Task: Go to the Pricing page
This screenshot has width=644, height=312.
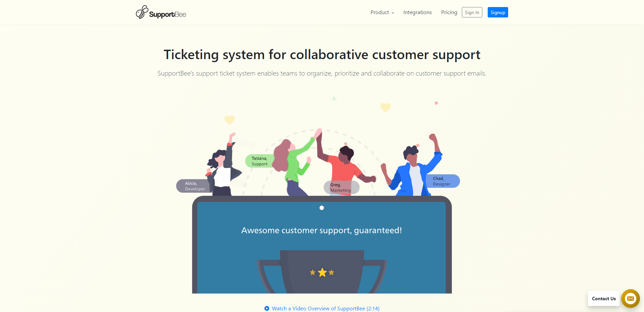Action: point(449,12)
